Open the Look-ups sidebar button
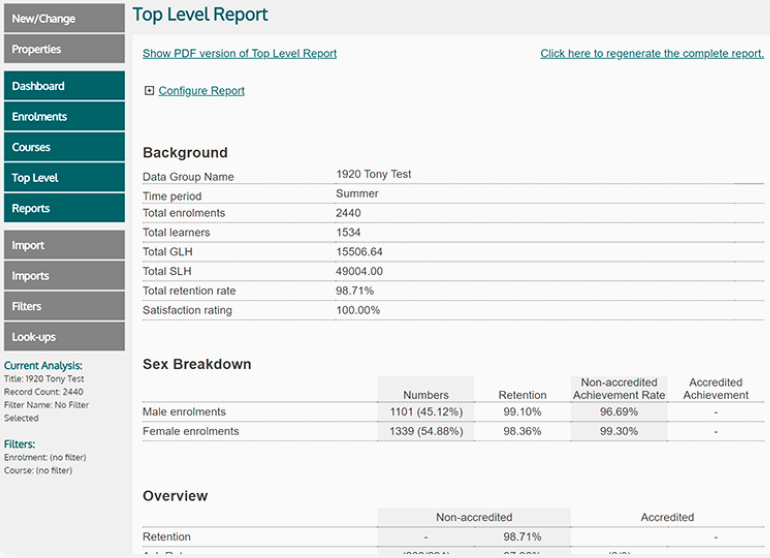Viewport: 770px width, 558px height. [64, 337]
